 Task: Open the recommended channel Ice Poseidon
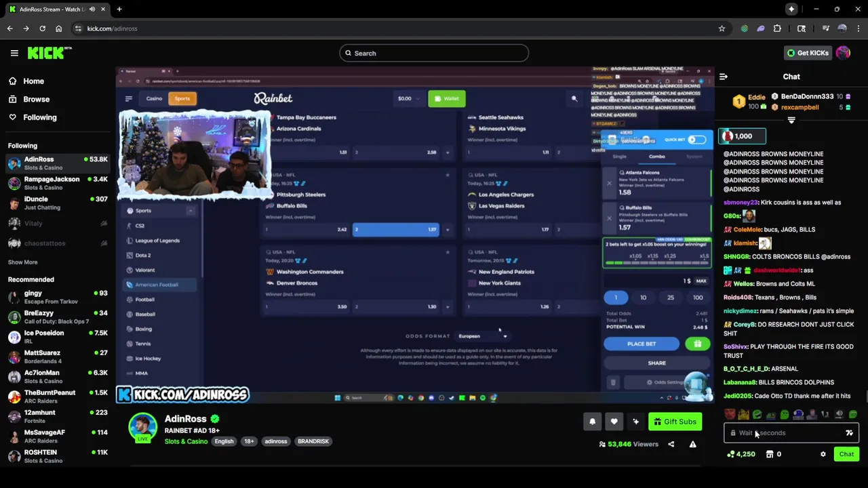[x=58, y=337]
